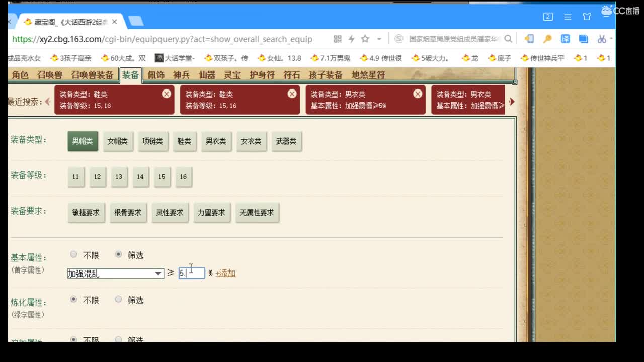This screenshot has height=362, width=644.
Task: Click the lightning speed-mode icon
Action: point(351,39)
